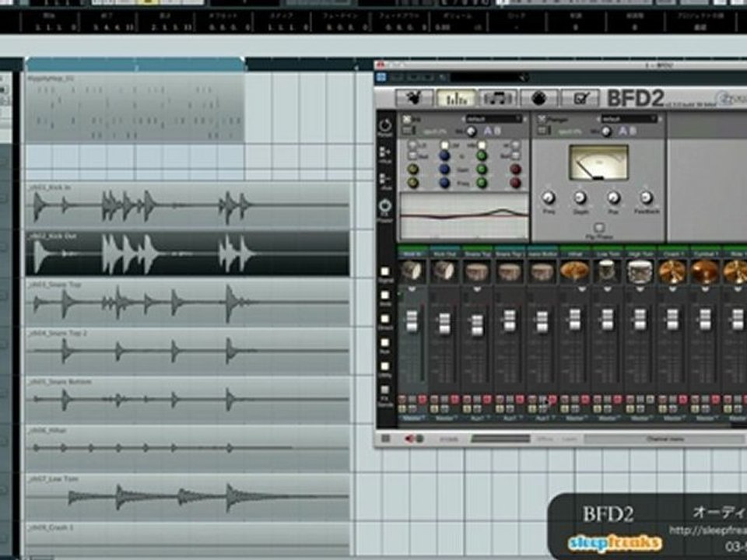The width and height of the screenshot is (747, 560).
Task: Click the Flanger Feedback knob
Action: [647, 197]
